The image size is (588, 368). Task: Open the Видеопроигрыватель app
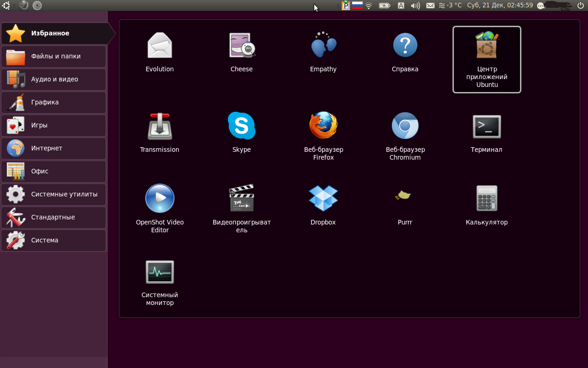pyautogui.click(x=242, y=208)
